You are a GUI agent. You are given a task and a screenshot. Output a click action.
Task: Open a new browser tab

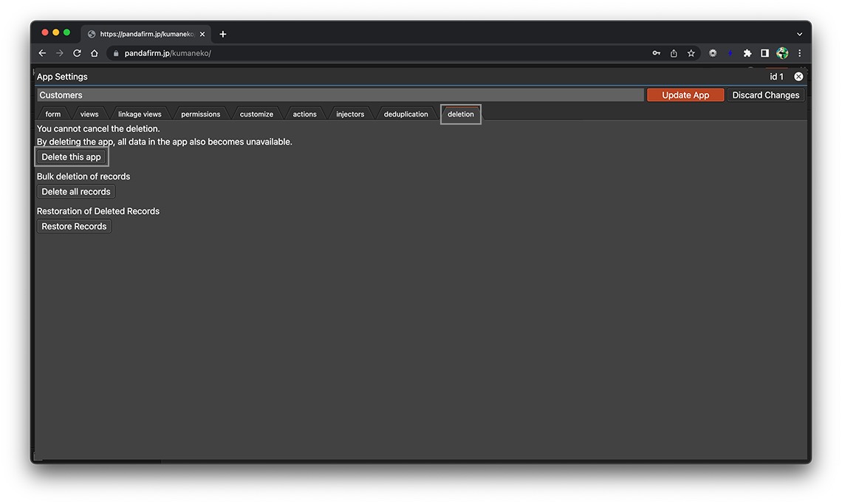(223, 34)
